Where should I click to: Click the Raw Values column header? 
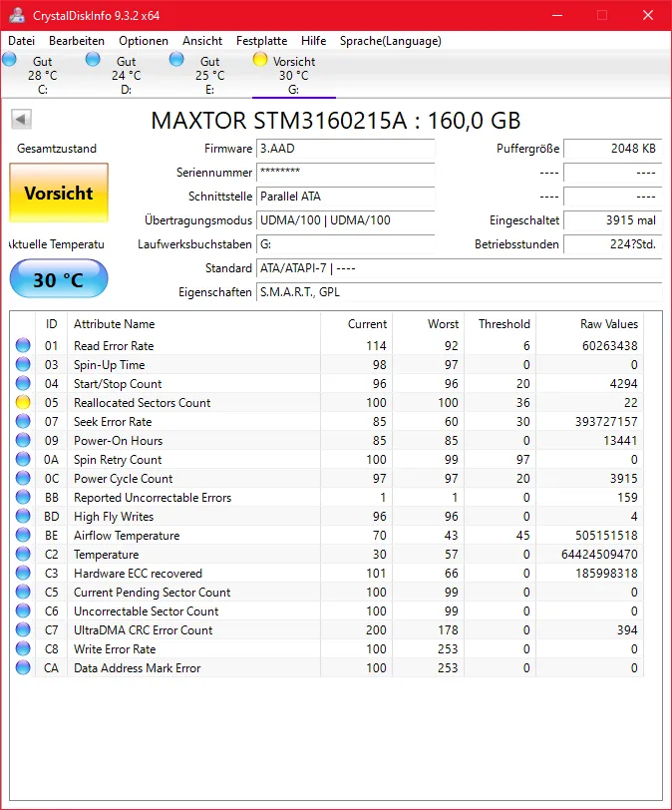point(608,324)
